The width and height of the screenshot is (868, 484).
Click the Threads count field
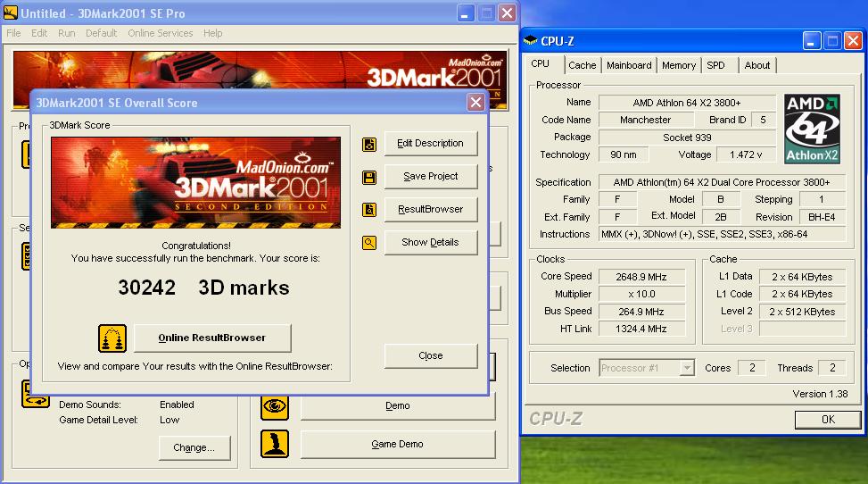[x=832, y=368]
